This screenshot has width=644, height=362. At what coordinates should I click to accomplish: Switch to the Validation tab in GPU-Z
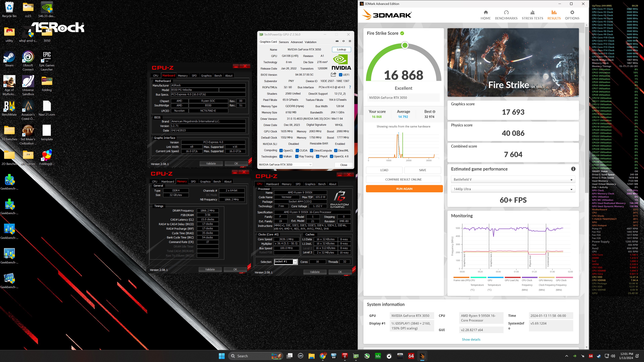pos(310,42)
